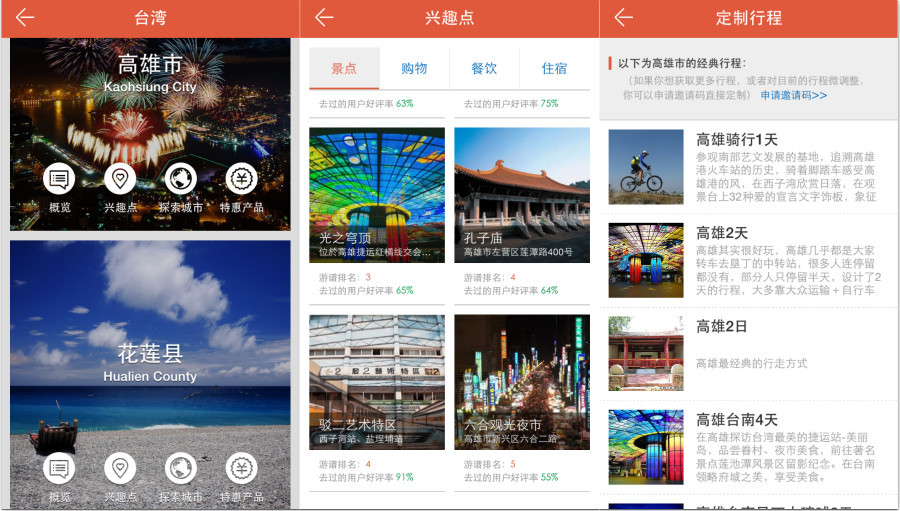Click the 以下为高雄市的经典行程 heading
Viewport: 900px width, 511px height.
point(682,63)
